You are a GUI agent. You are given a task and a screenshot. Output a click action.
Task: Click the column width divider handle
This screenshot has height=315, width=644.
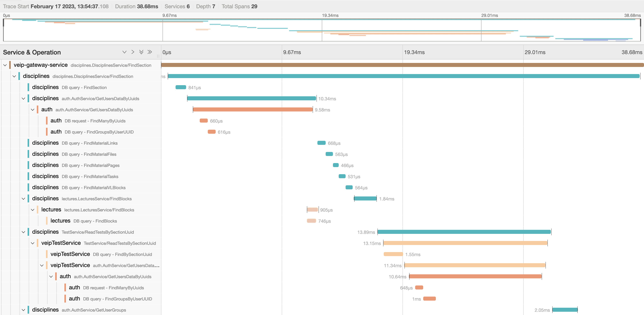point(158,56)
